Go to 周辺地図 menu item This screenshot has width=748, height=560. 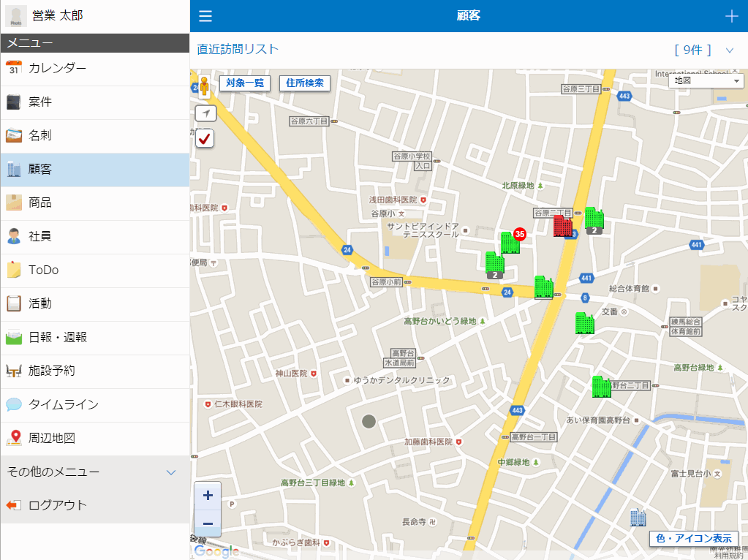[x=95, y=439]
